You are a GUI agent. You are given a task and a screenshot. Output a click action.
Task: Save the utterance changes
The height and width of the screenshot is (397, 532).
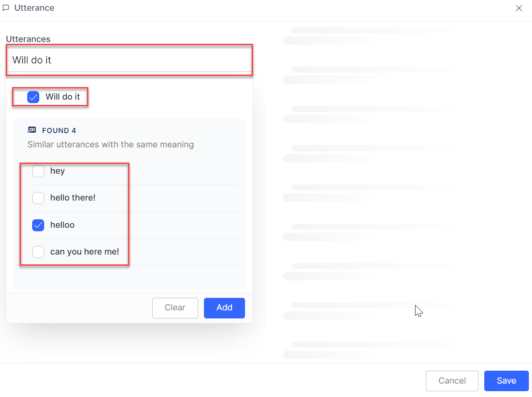click(x=506, y=381)
